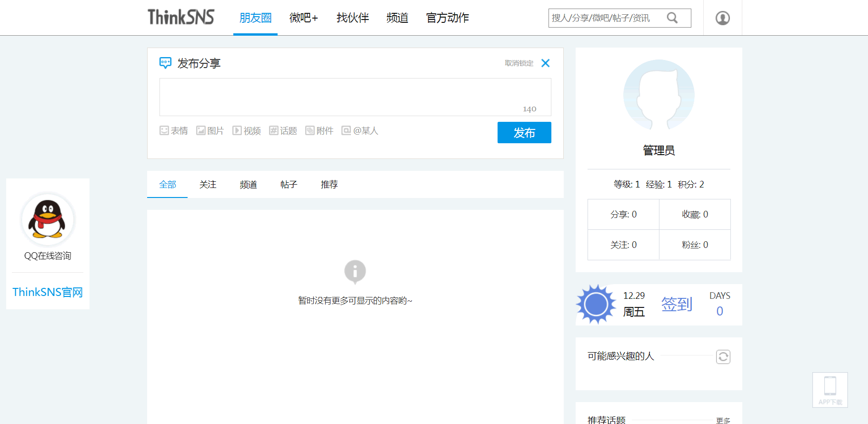
Task: Close the 发布分享 panel with X
Action: click(x=546, y=63)
